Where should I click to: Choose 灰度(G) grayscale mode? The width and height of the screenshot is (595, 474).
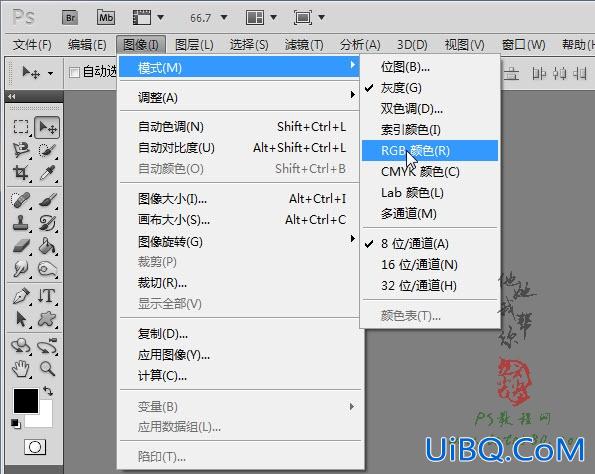tap(430, 88)
